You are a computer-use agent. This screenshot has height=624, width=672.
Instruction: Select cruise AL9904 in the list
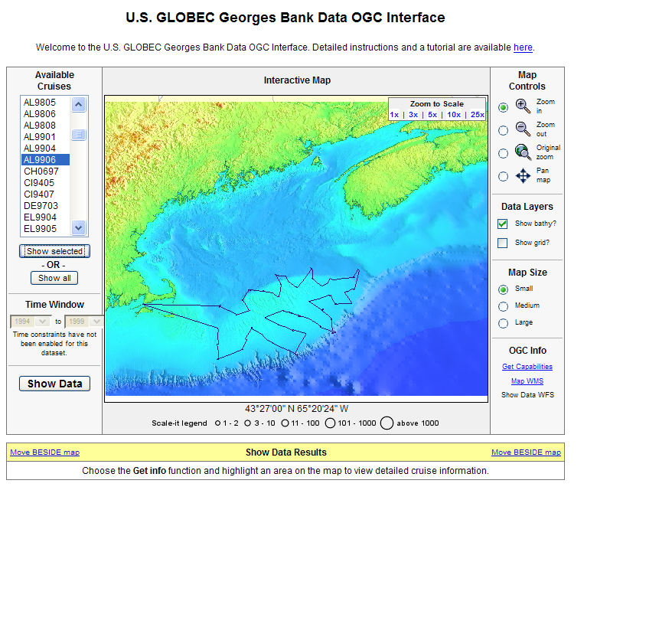[45, 149]
